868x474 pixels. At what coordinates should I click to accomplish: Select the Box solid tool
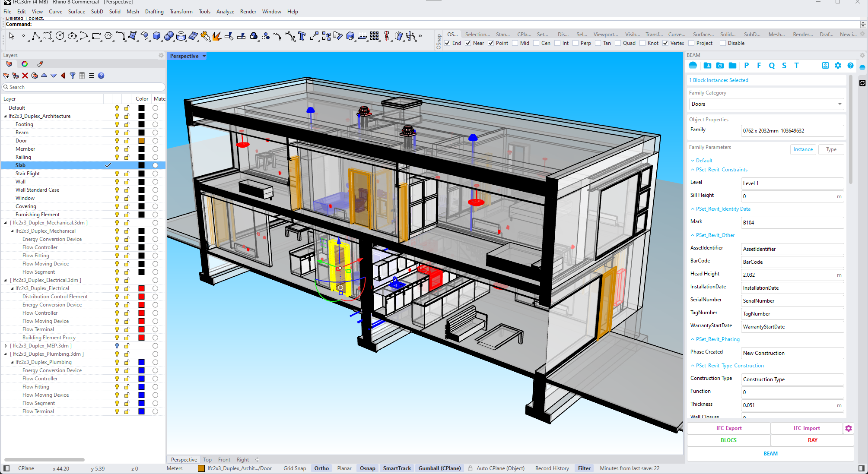(157, 36)
